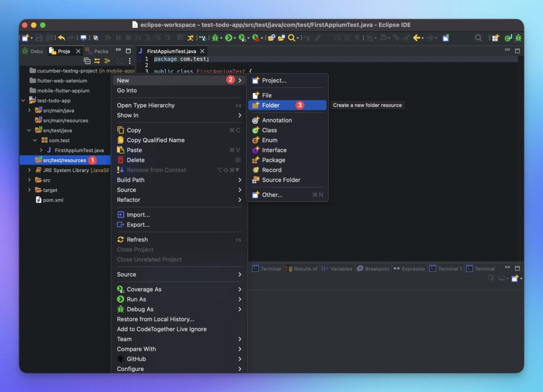Open Build Path submenu in context menu

tap(179, 180)
